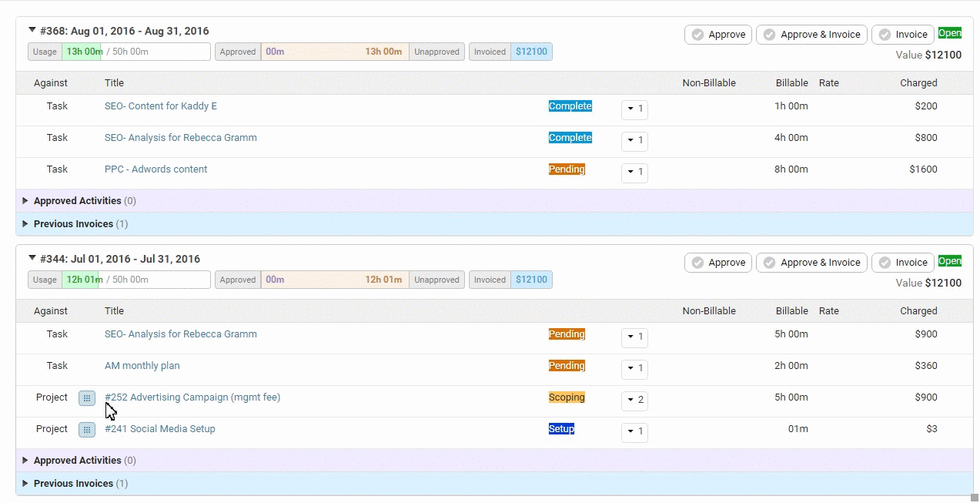This screenshot has height=503, width=980.
Task: Click Approve & Invoice for period #344
Action: point(811,263)
